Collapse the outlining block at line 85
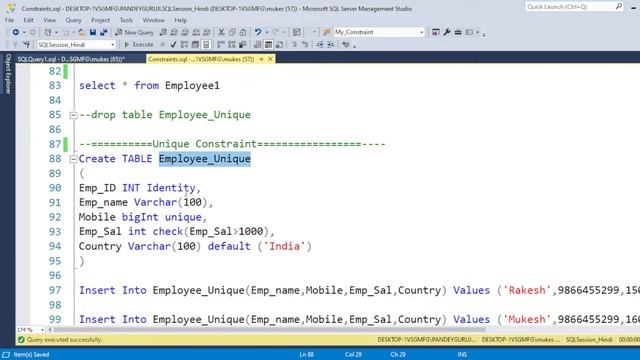 pyautogui.click(x=73, y=115)
